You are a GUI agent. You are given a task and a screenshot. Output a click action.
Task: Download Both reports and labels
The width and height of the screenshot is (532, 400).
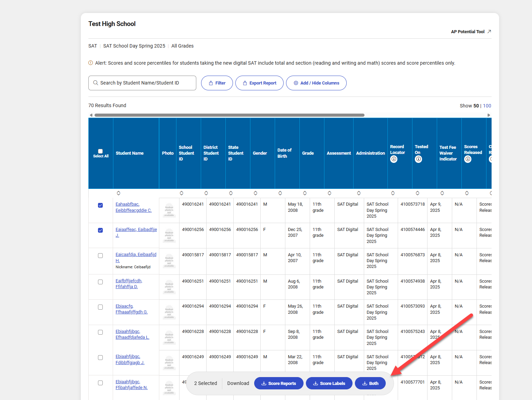370,383
